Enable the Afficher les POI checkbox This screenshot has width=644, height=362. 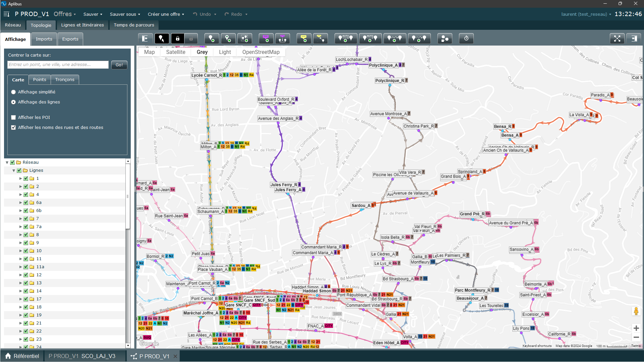(13, 118)
